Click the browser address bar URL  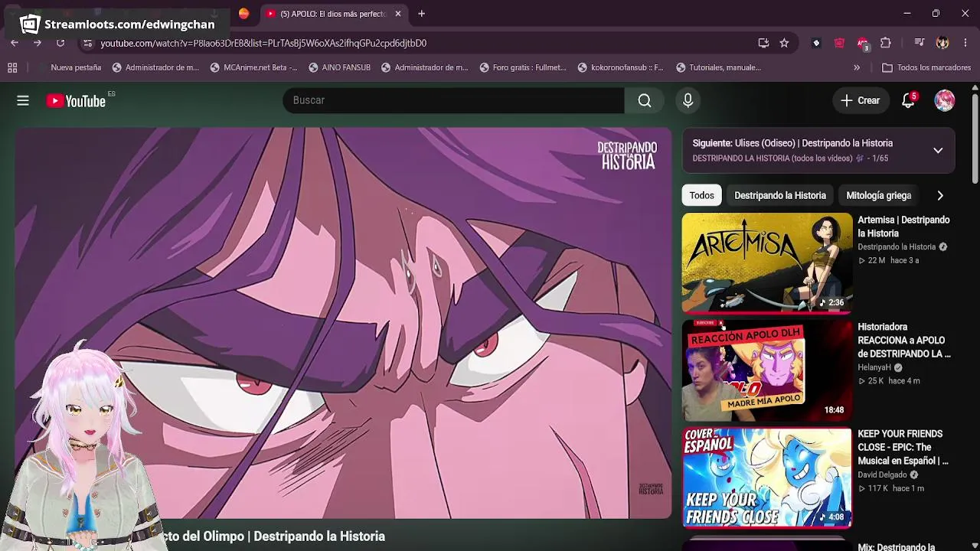coord(263,43)
